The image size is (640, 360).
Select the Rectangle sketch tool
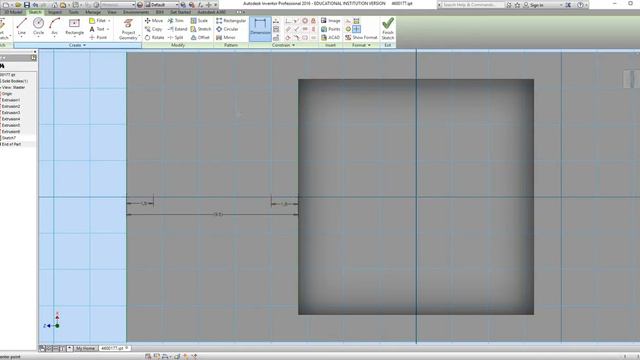tap(74, 27)
